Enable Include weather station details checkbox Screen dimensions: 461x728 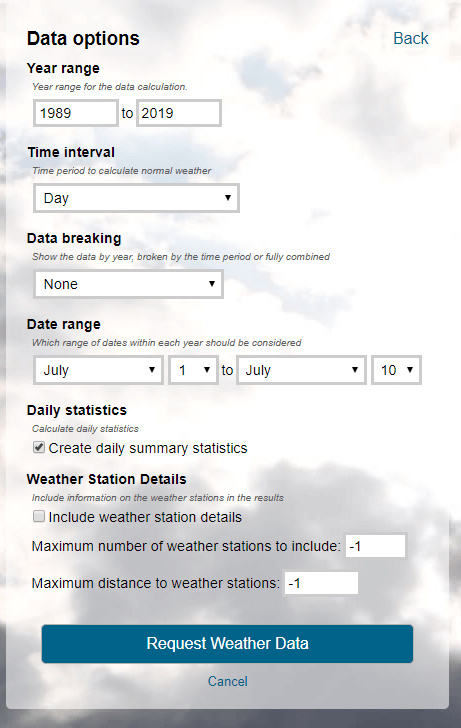[39, 516]
